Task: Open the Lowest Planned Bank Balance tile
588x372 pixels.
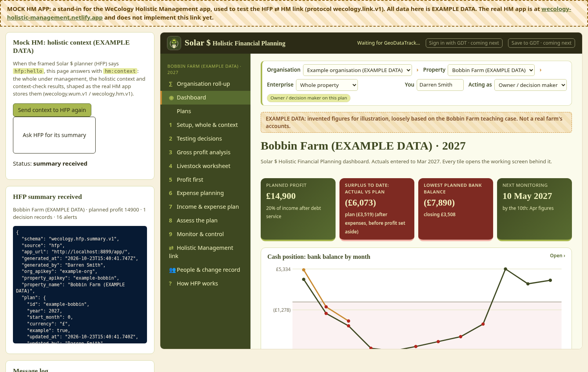Action: click(456, 209)
